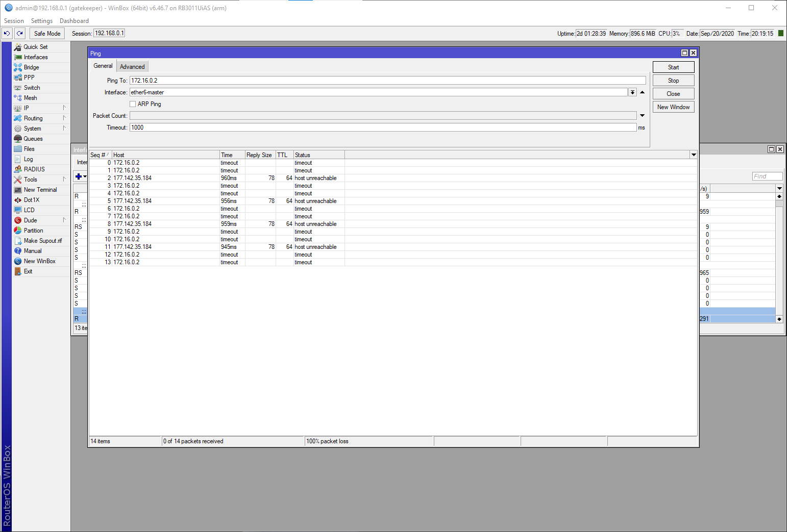
Task: Toggle Safe Mode
Action: (47, 33)
